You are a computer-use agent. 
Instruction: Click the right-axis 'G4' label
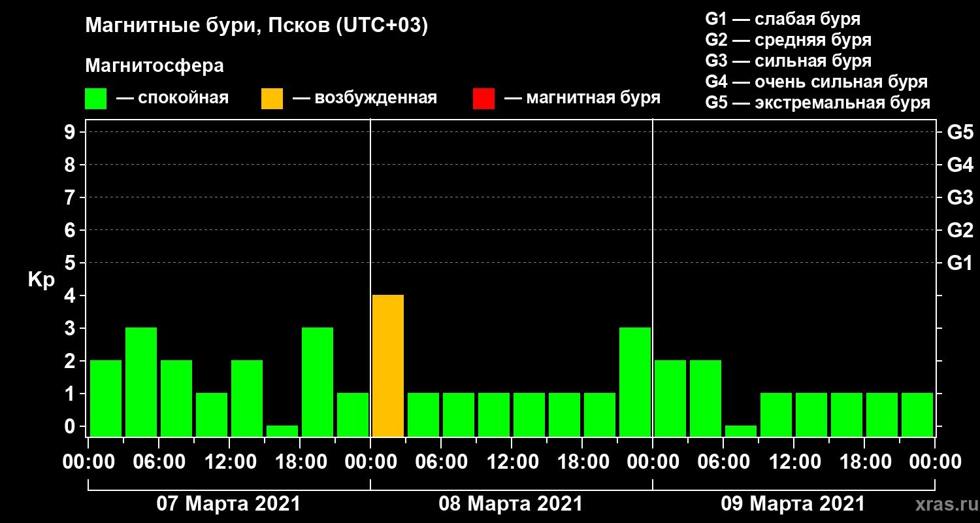pyautogui.click(x=960, y=165)
